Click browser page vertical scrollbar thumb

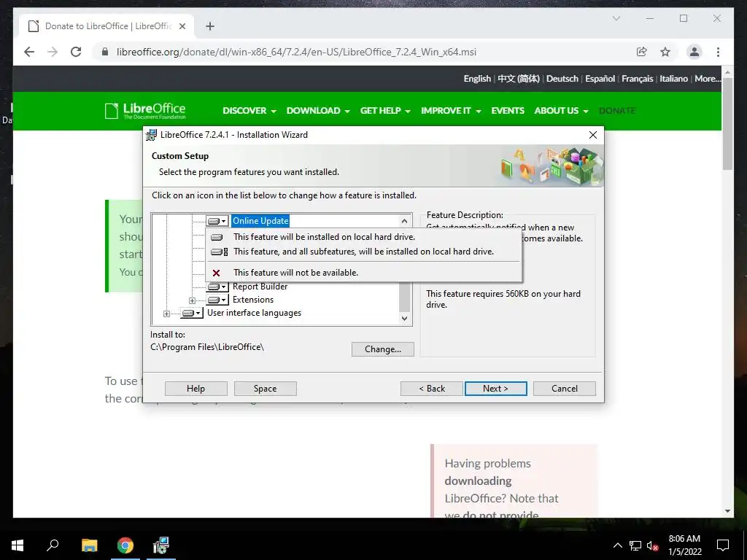tap(727, 123)
